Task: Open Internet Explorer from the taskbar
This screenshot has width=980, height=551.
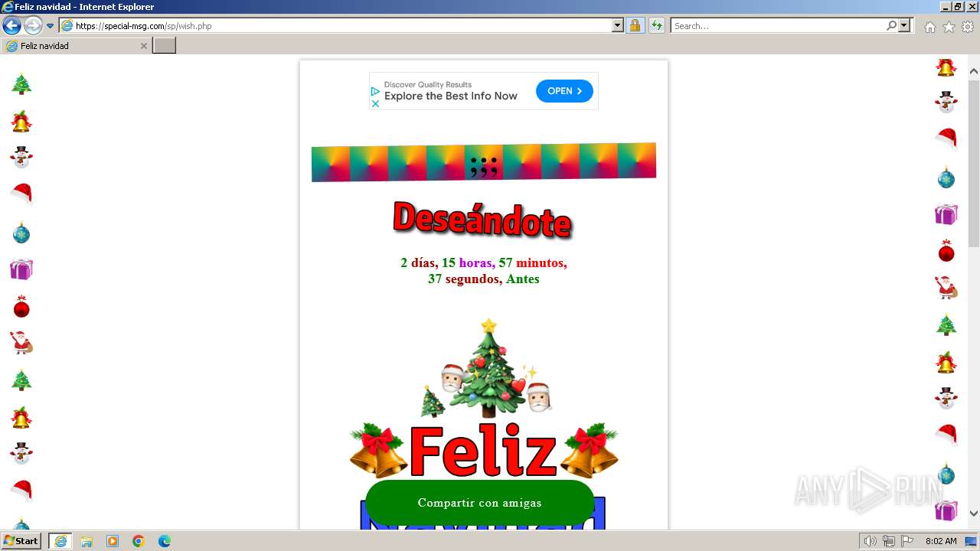Action: (60, 541)
